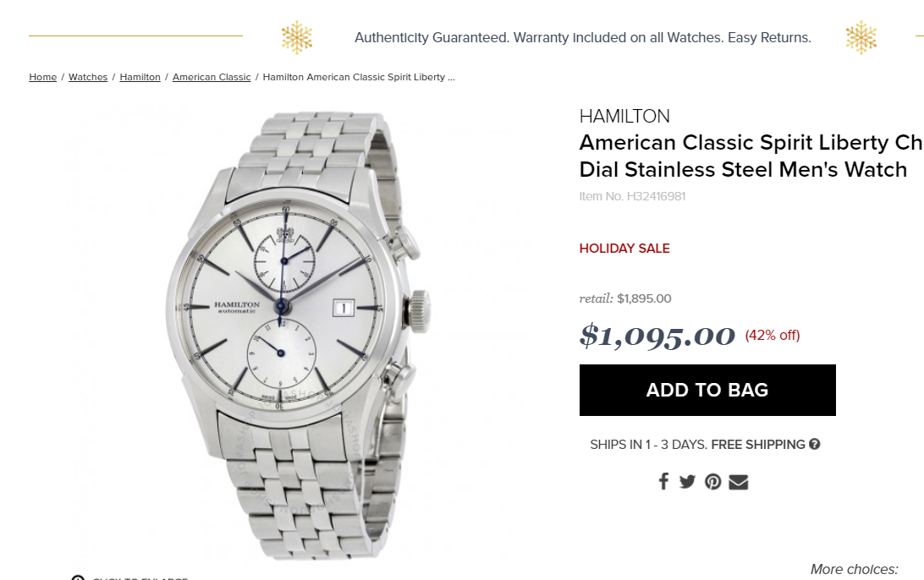Go to the Home breadcrumb
924x580 pixels.
click(42, 77)
